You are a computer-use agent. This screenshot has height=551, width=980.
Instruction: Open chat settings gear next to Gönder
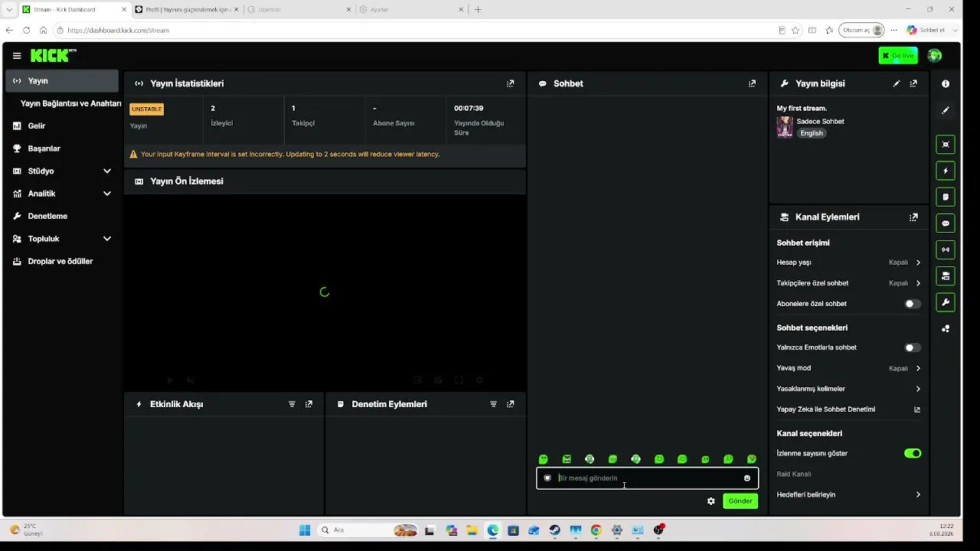[x=711, y=501]
